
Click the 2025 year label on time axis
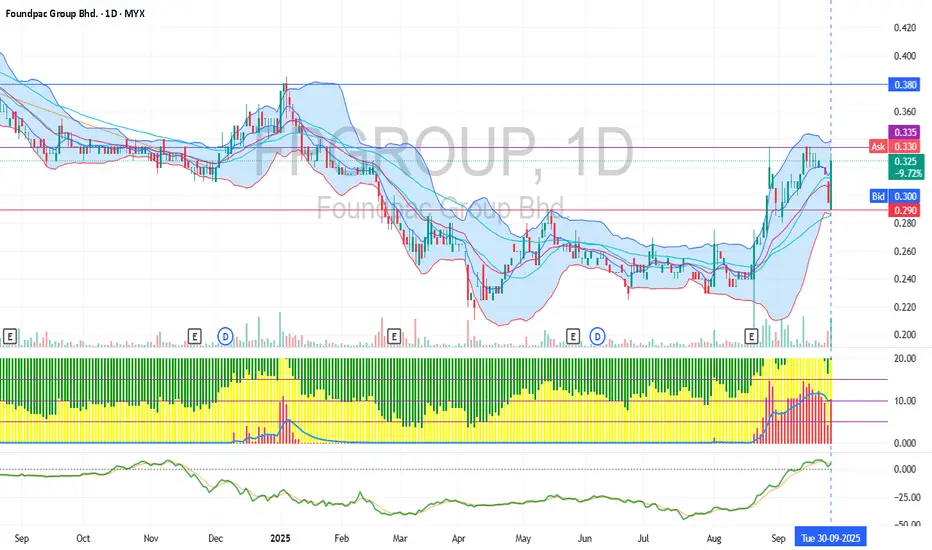click(x=280, y=538)
